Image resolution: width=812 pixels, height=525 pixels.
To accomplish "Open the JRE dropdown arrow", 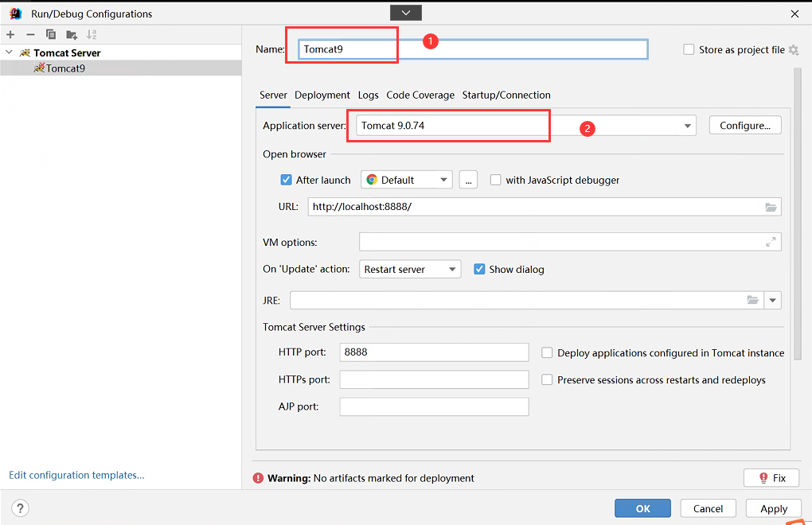I will pyautogui.click(x=773, y=300).
